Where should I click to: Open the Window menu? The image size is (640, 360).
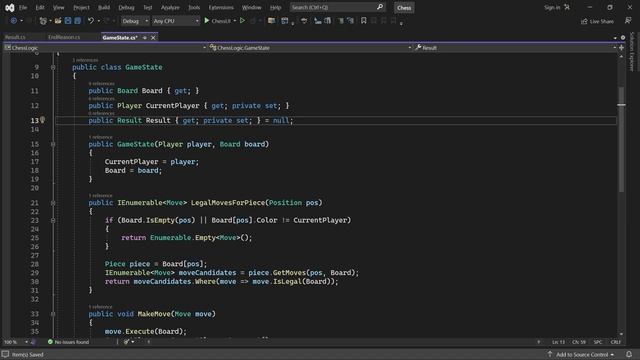click(x=251, y=7)
